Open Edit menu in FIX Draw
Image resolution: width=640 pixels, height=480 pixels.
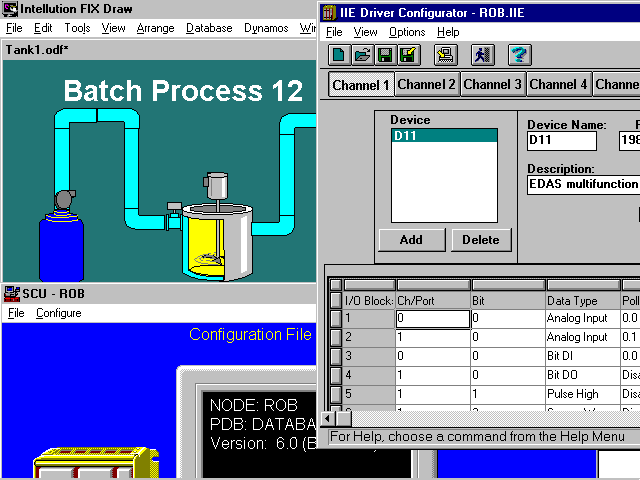pos(43,28)
